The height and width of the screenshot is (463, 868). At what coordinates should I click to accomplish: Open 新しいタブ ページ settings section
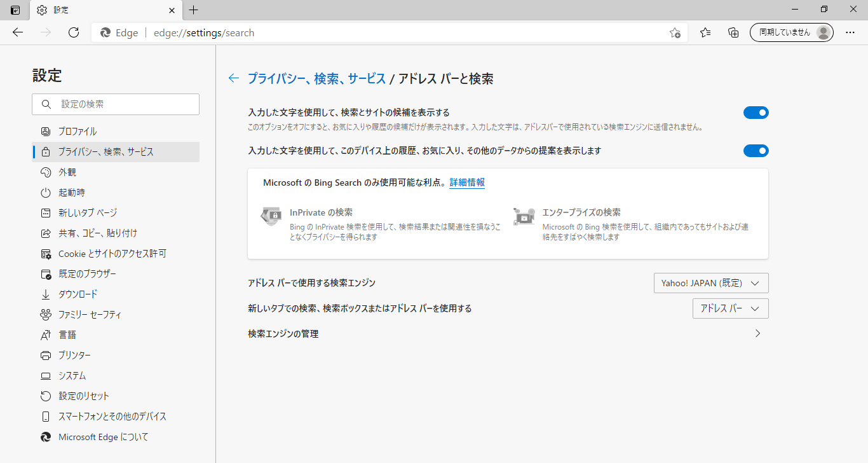click(x=116, y=213)
